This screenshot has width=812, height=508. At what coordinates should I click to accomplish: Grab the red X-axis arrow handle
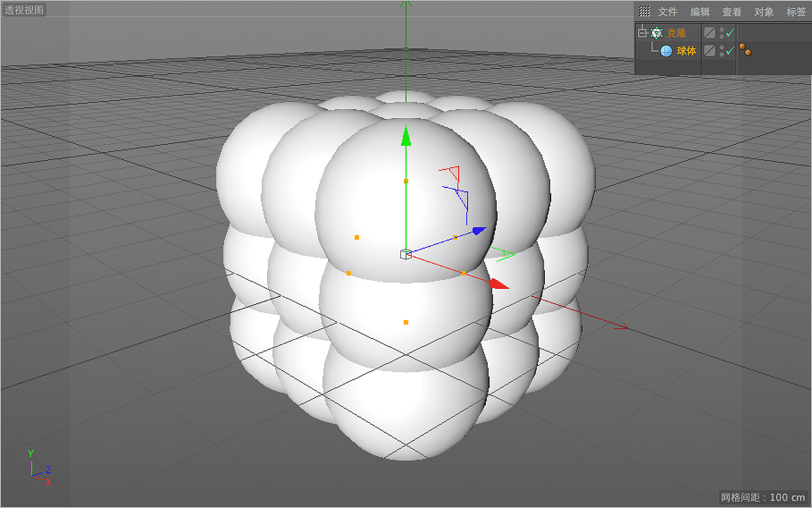(499, 284)
